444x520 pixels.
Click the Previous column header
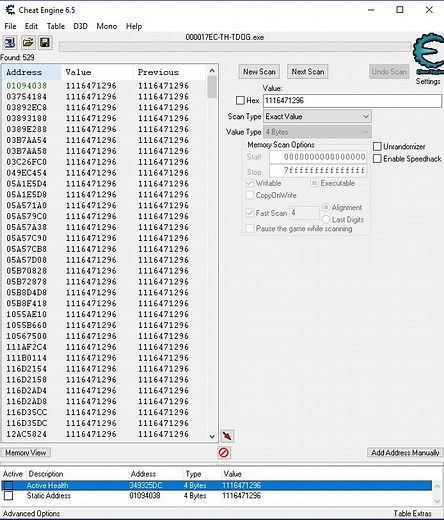[169, 72]
